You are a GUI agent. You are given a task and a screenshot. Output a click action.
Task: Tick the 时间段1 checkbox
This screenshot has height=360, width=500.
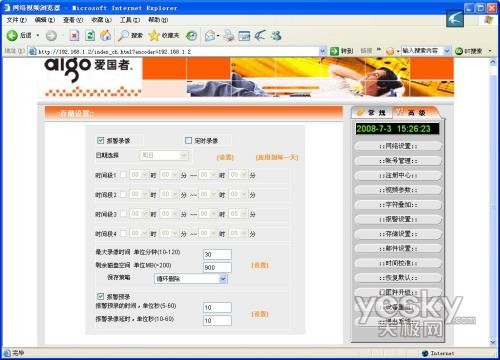[123, 175]
